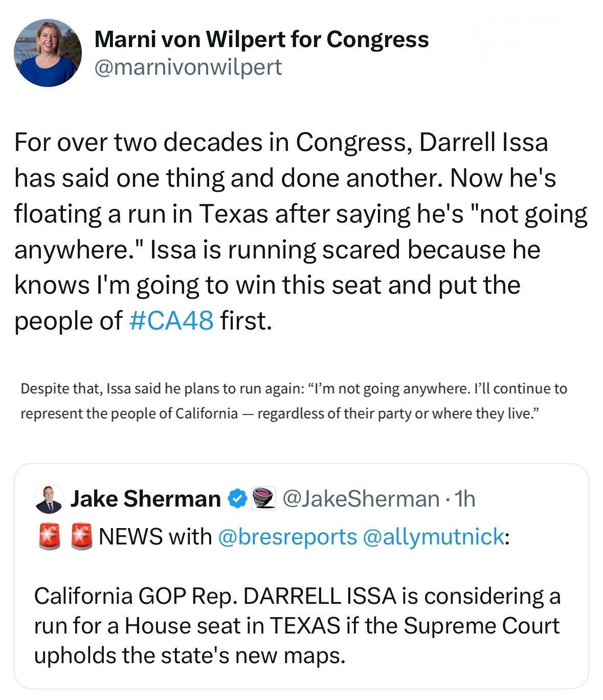Click the "NEWS with" text in the quoted tweet
The width and height of the screenshot is (603, 700).
tap(155, 537)
